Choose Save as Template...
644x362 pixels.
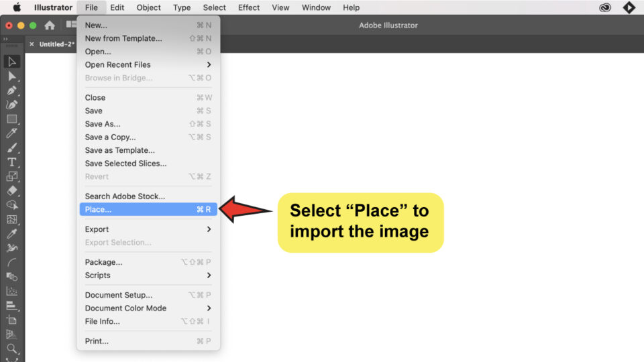tap(148, 150)
